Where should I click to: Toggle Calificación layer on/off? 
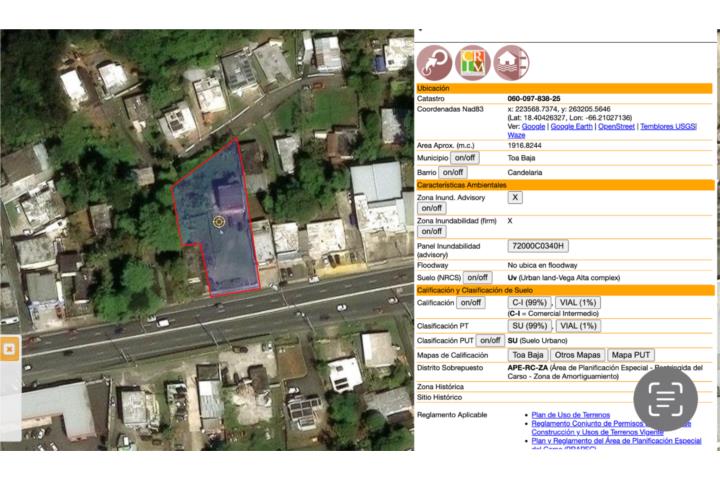(470, 302)
